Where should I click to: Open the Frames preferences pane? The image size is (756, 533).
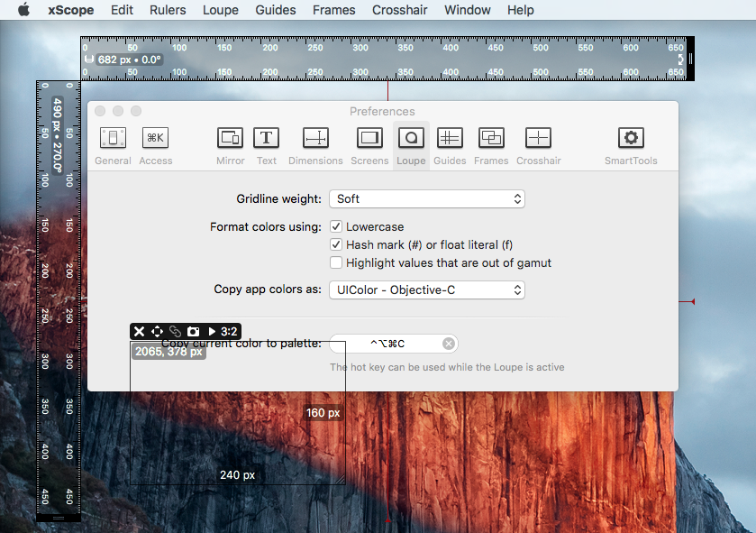click(491, 146)
